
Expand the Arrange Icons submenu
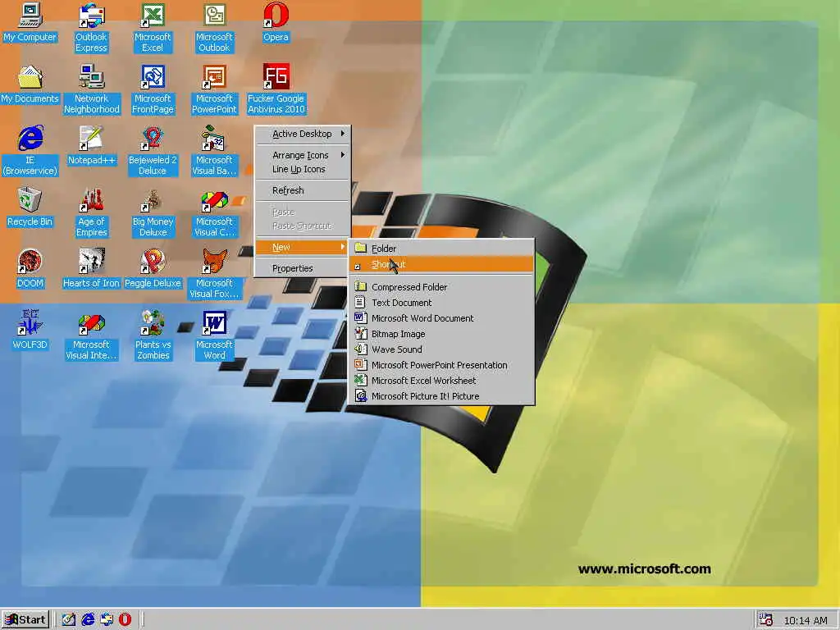click(303, 155)
